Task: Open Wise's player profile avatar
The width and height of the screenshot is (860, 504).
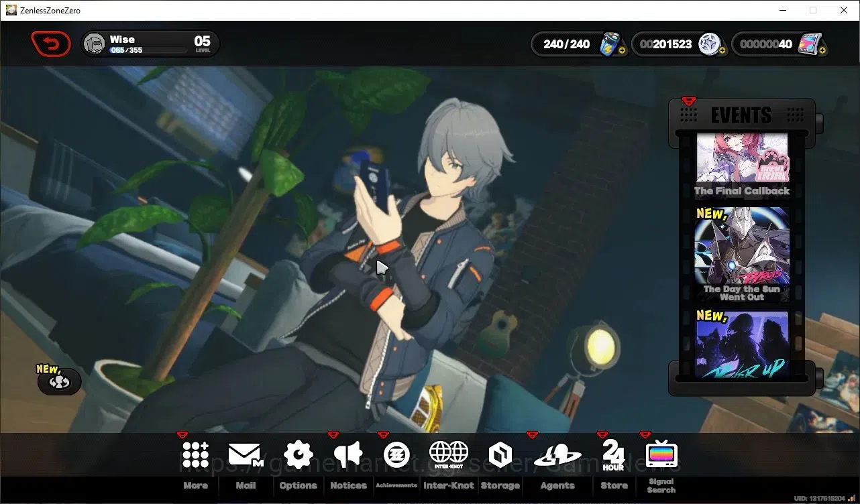Action: (x=95, y=44)
